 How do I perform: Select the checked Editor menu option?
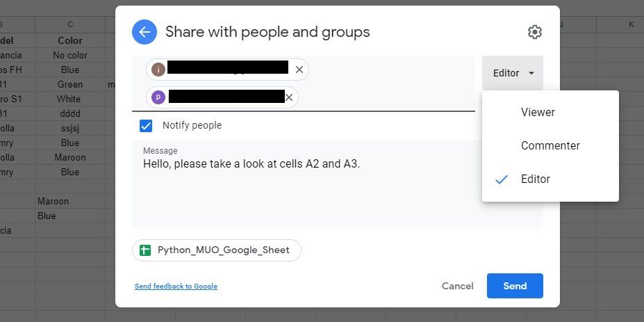coord(535,179)
